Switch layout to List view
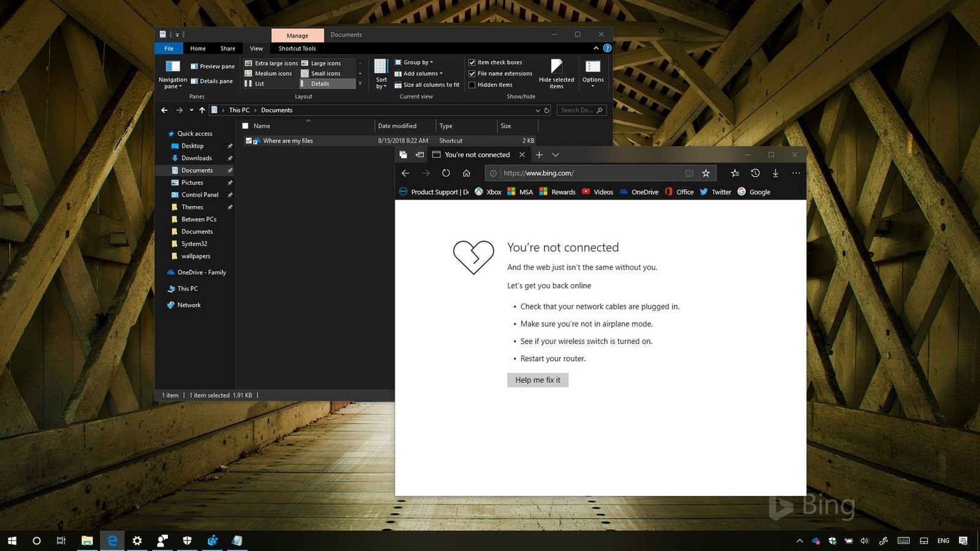This screenshot has width=980, height=551. click(255, 84)
